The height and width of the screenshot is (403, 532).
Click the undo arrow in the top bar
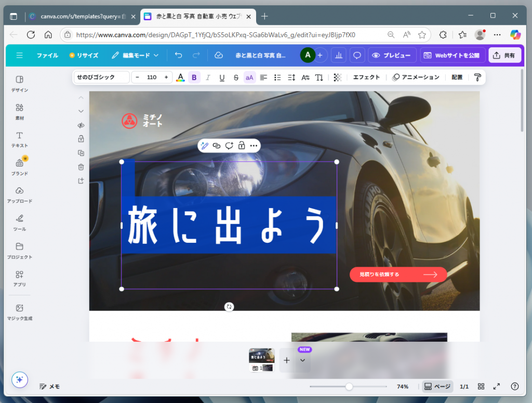[x=178, y=55]
